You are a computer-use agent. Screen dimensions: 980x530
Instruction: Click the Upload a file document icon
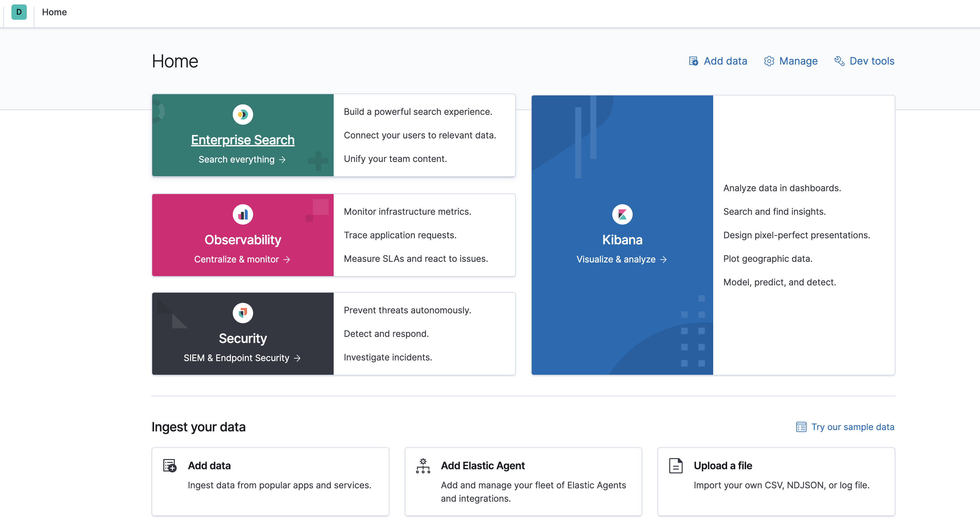tap(676, 466)
